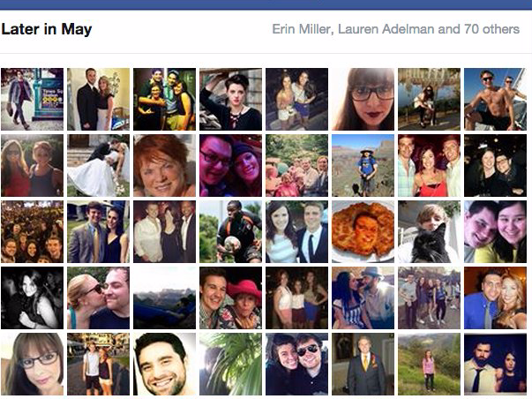The height and width of the screenshot is (399, 532).
Task: Open the palm leaves photo
Action: click(231, 364)
